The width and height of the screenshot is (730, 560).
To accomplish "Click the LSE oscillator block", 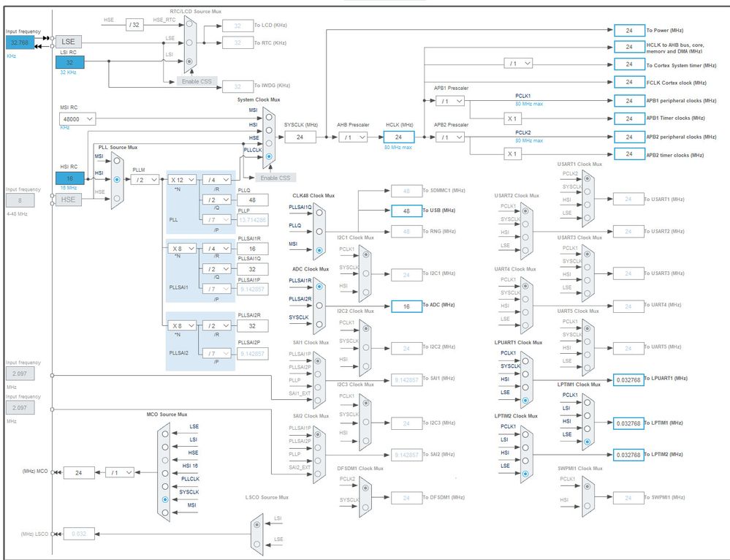I will (69, 42).
